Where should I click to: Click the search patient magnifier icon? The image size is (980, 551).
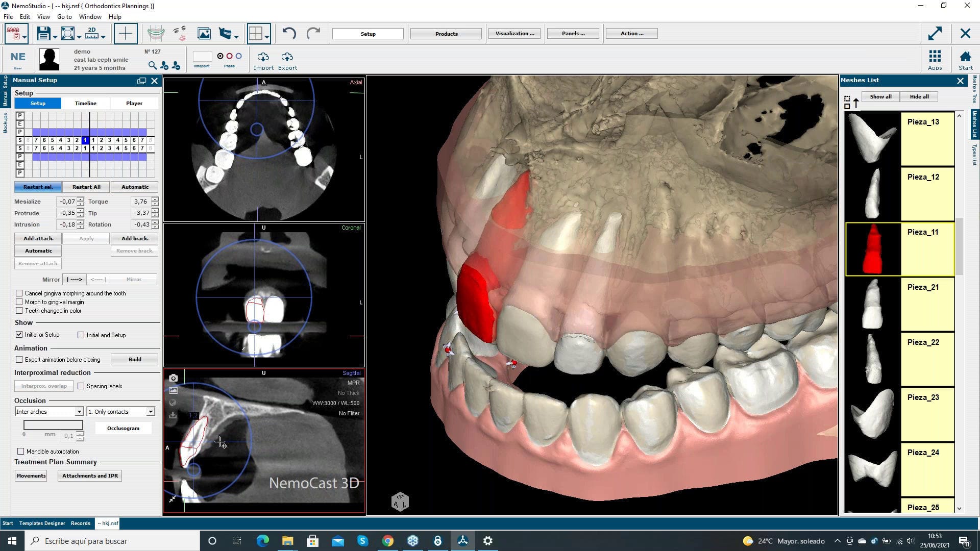152,65
